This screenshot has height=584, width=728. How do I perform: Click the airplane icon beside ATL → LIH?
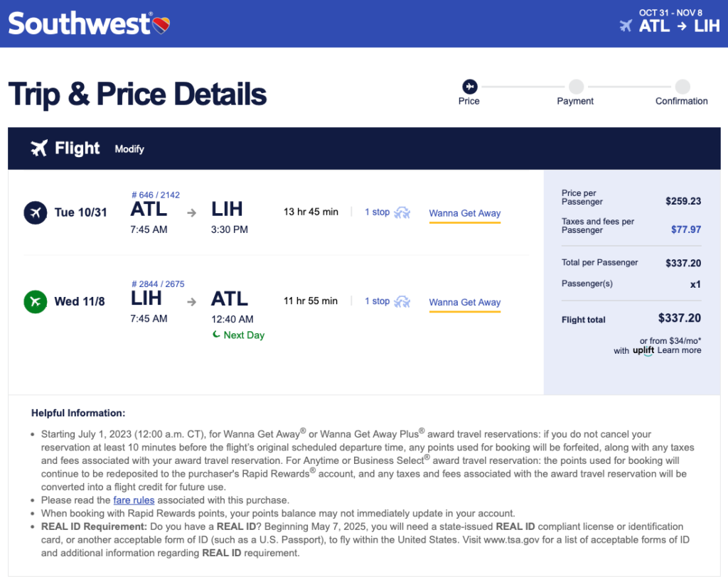click(x=626, y=26)
